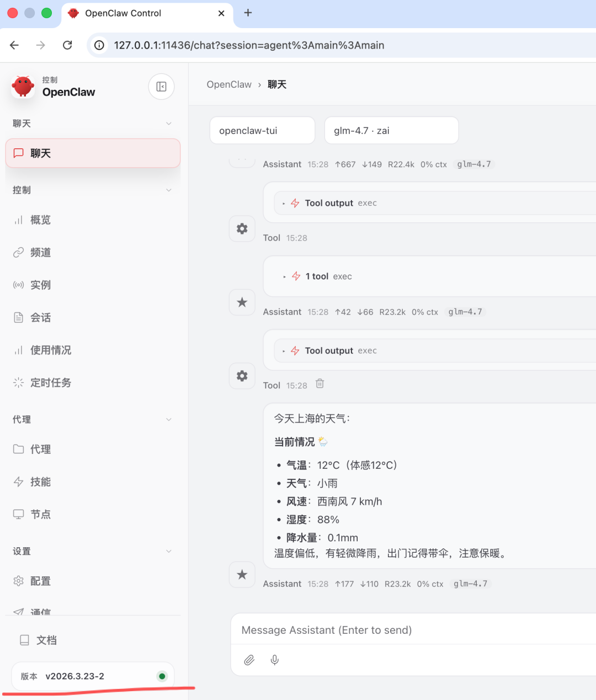The width and height of the screenshot is (596, 700).
Task: Click the 湿度: 88% line
Action: pos(313,520)
